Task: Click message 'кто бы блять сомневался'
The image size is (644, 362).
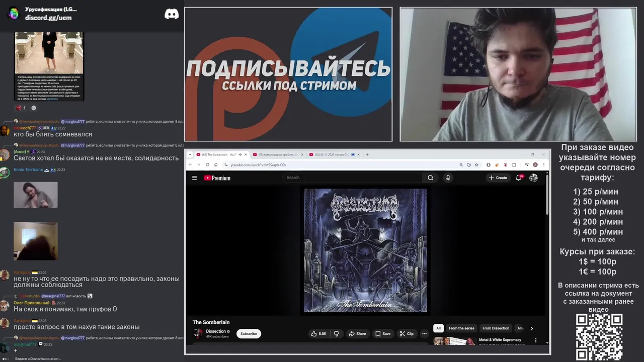Action: pyautogui.click(x=53, y=134)
